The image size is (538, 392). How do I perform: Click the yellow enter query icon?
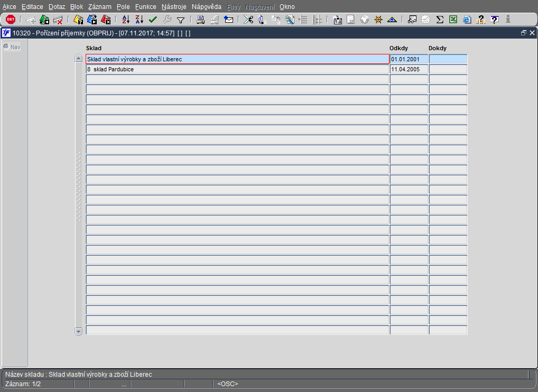[x=78, y=20]
